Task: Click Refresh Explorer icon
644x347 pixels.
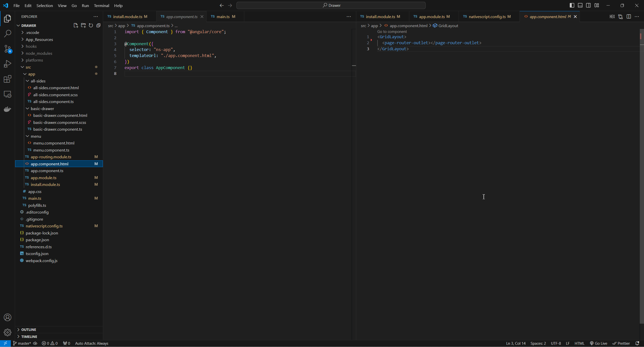Action: point(91,25)
